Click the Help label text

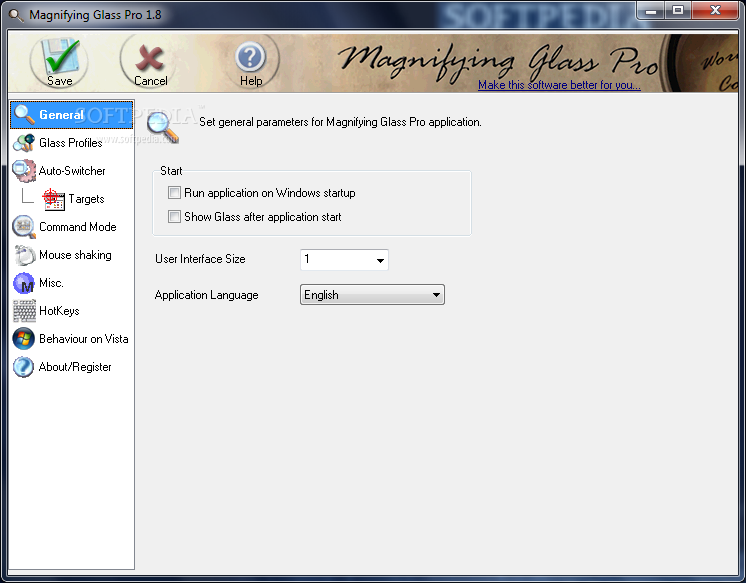(x=251, y=81)
